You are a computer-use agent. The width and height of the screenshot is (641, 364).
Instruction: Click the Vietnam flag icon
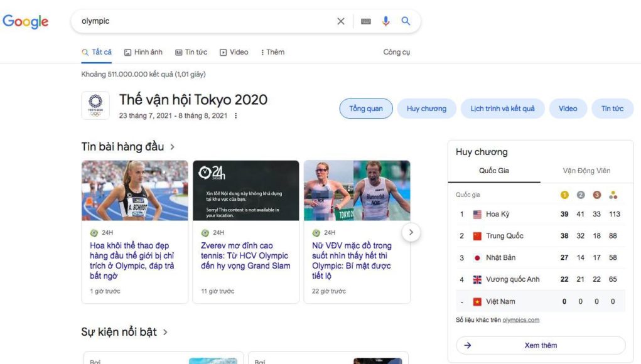[x=477, y=301]
